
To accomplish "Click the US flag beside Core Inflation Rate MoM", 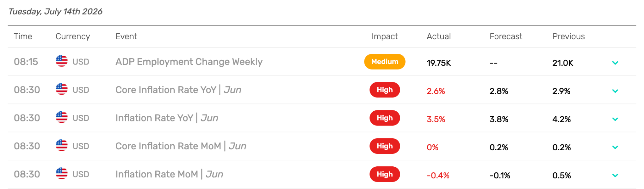I will pyautogui.click(x=62, y=145).
